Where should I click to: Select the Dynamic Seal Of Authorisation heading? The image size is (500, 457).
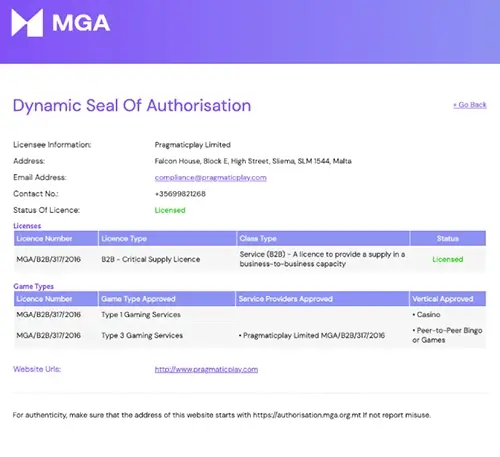point(132,106)
